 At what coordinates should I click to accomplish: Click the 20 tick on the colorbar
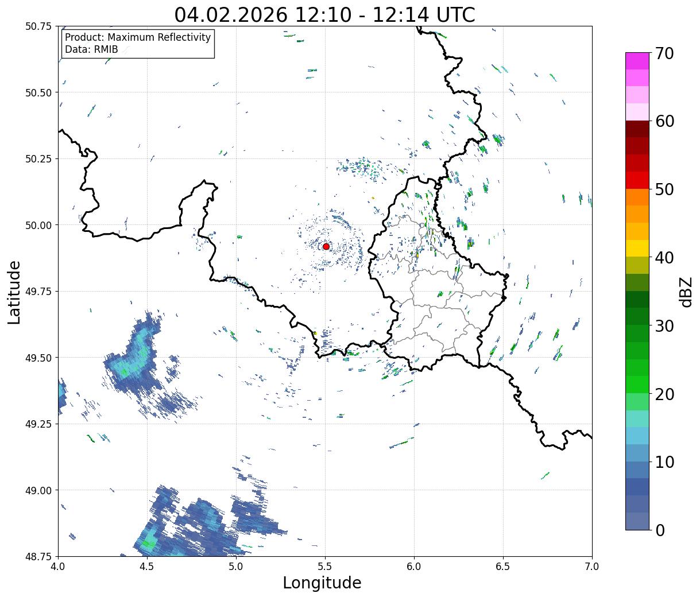click(x=664, y=394)
